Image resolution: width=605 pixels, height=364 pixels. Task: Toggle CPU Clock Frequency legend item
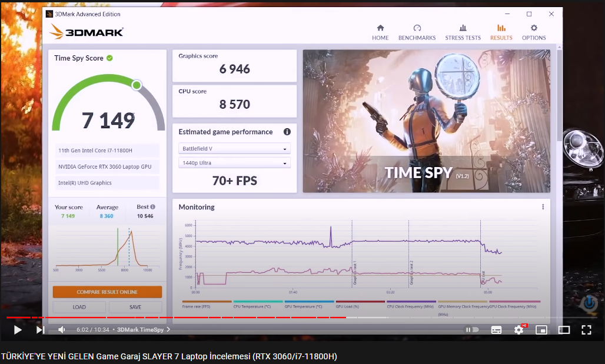411,304
